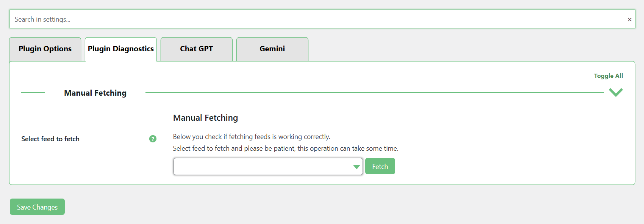
Task: Open the Chat GPT tab
Action: pyautogui.click(x=196, y=49)
